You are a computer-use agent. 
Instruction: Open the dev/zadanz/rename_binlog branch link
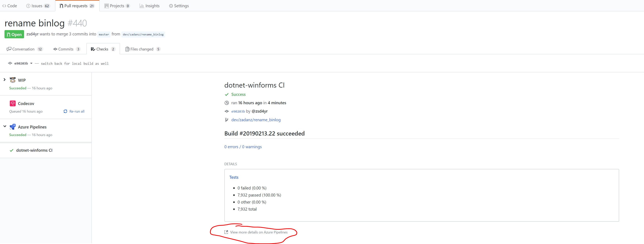[x=256, y=120]
